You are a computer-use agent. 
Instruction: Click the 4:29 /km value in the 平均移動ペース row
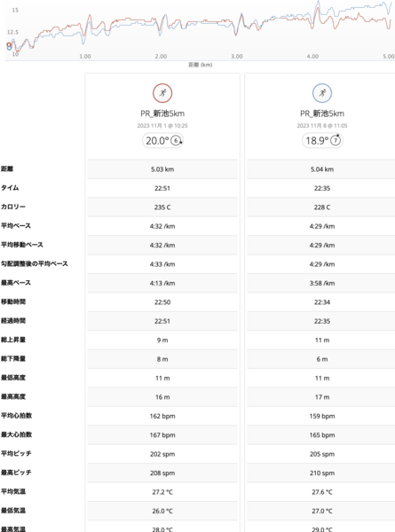[x=322, y=246]
